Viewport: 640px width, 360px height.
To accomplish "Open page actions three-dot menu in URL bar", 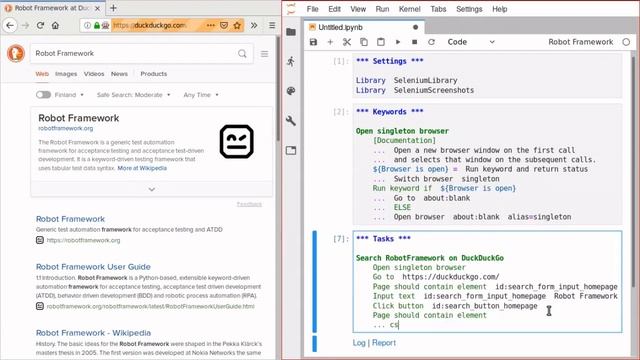I will [211, 25].
